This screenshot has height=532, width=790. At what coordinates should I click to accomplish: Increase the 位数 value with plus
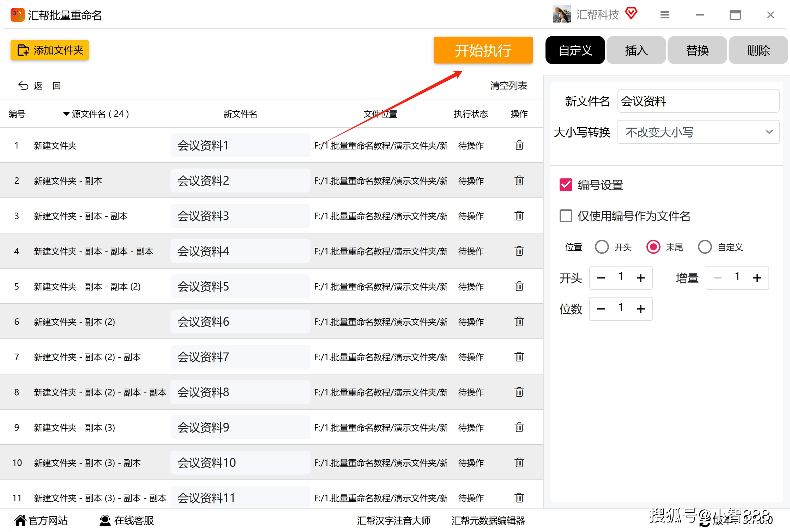(641, 309)
